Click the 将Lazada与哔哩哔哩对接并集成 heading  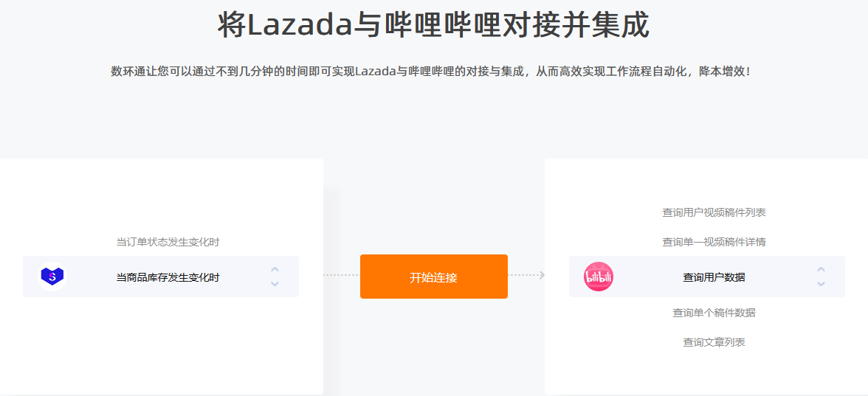[433, 25]
